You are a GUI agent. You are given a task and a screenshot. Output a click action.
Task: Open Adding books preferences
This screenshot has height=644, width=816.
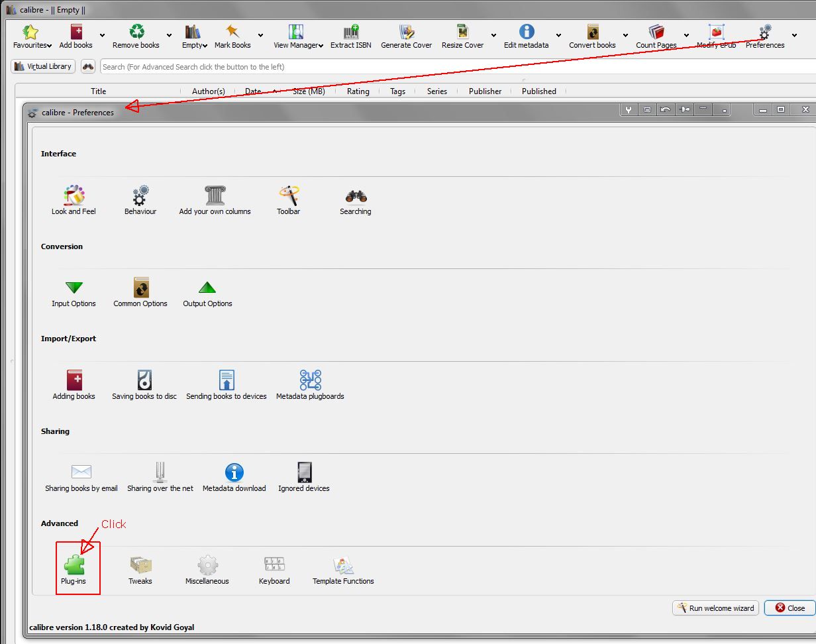click(74, 386)
